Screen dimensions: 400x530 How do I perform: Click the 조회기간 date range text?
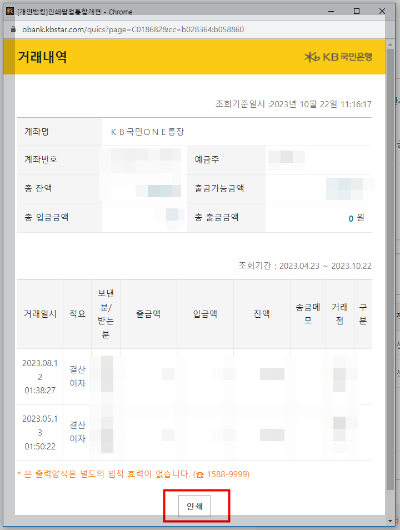305,266
